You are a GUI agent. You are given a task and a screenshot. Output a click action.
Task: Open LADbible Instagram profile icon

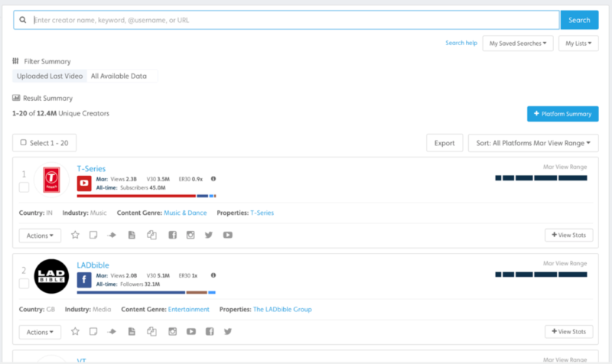point(173,331)
